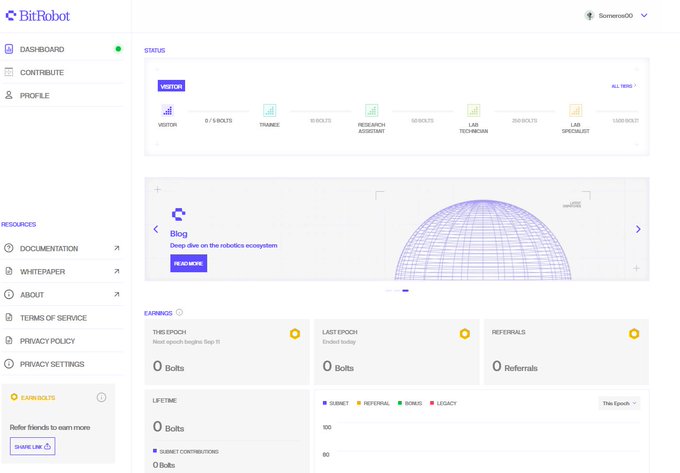The image size is (680, 473).
Task: Click the Terms of Service document icon
Action: (x=9, y=317)
